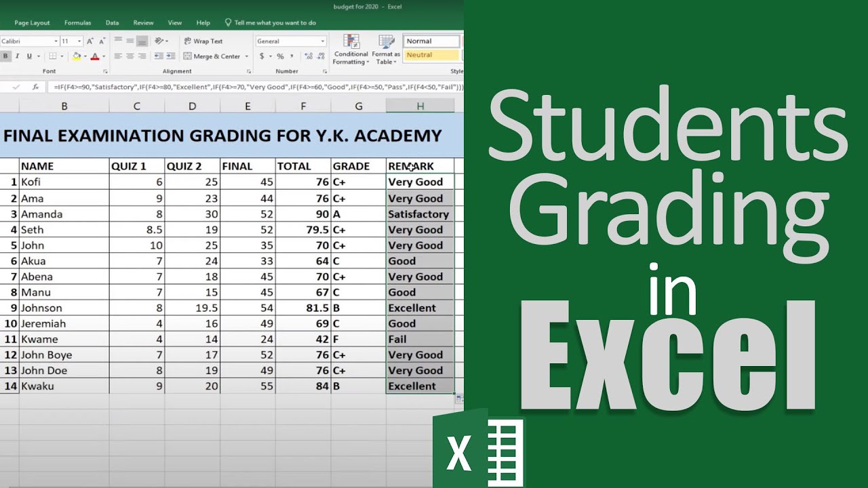Open the Help tab

[x=203, y=22]
